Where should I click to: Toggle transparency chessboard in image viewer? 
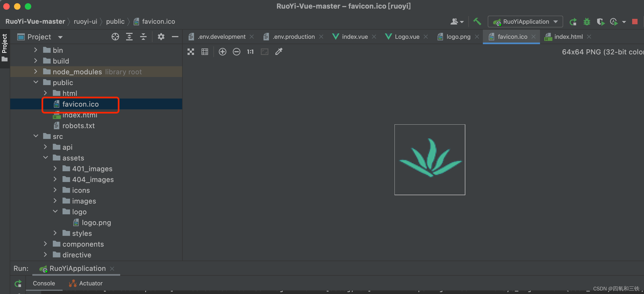coord(191,52)
